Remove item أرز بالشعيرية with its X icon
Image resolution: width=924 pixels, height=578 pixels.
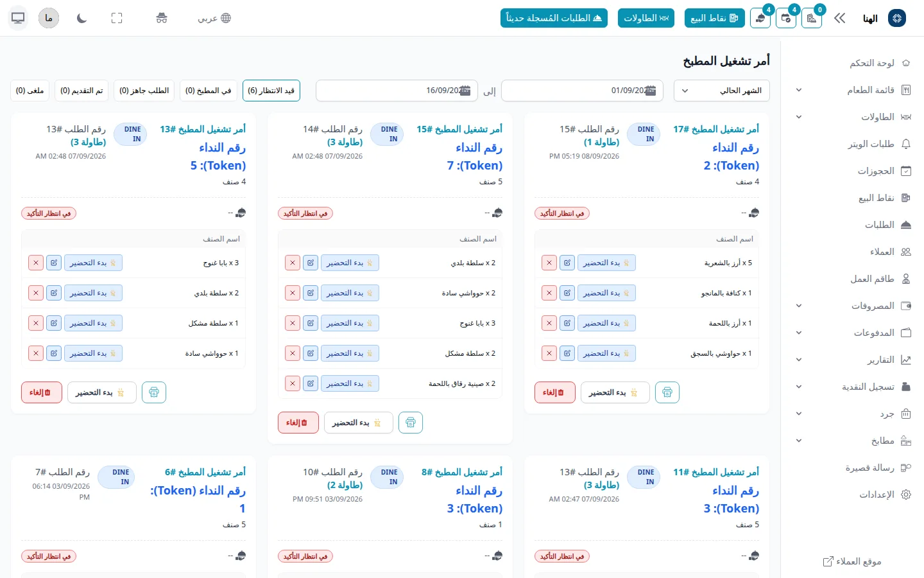[x=549, y=263]
